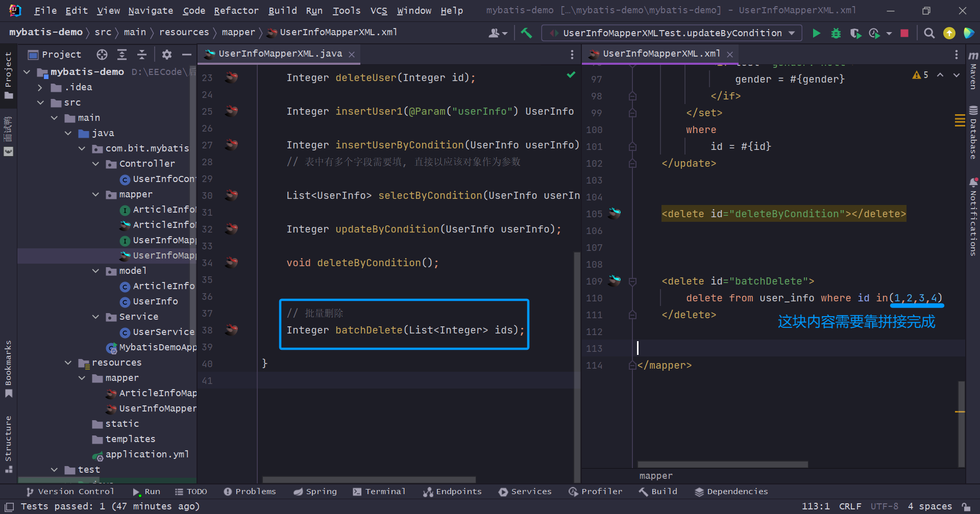The width and height of the screenshot is (980, 514).
Task: Open the Terminal tool window
Action: (x=379, y=492)
